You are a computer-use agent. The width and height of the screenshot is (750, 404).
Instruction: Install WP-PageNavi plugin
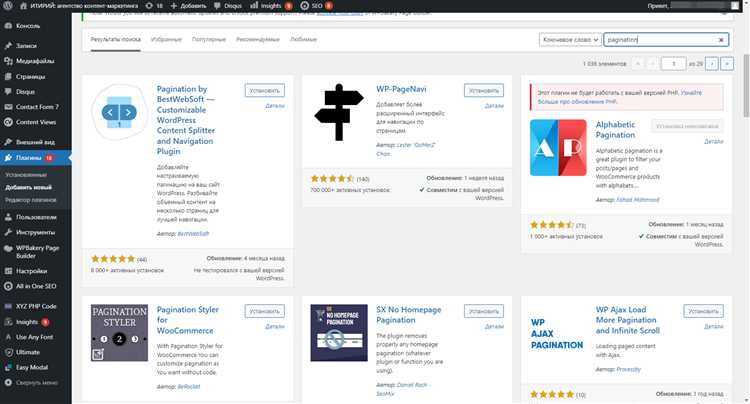(x=484, y=90)
